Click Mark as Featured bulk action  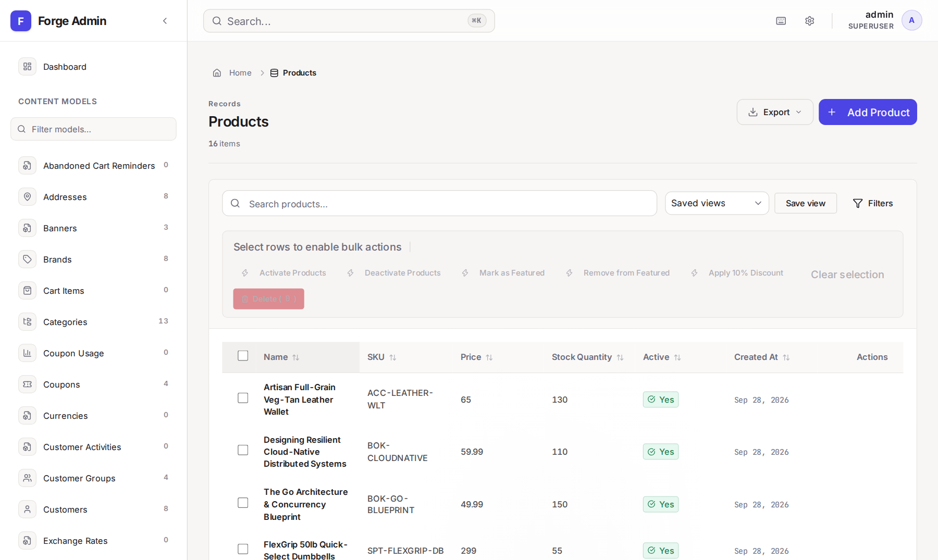point(503,273)
